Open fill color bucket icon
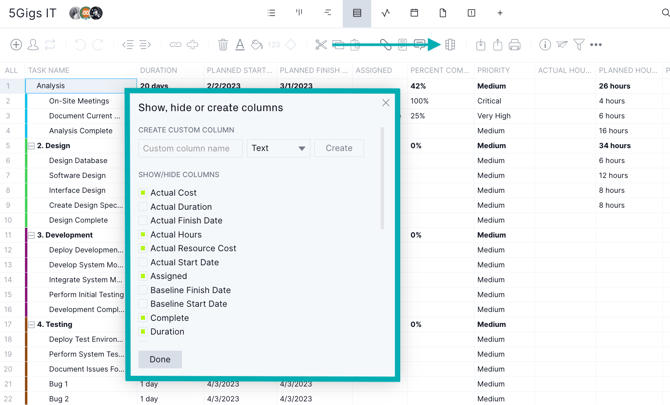 (x=257, y=44)
